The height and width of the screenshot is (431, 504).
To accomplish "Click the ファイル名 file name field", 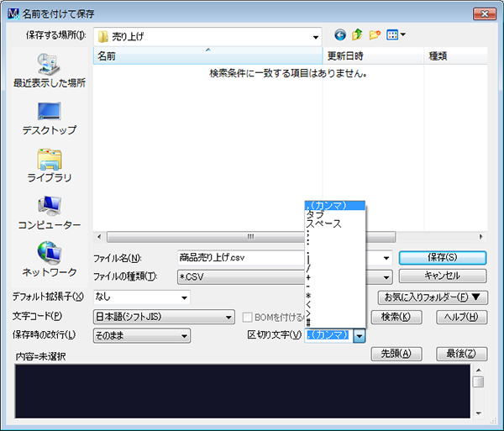I will [239, 258].
